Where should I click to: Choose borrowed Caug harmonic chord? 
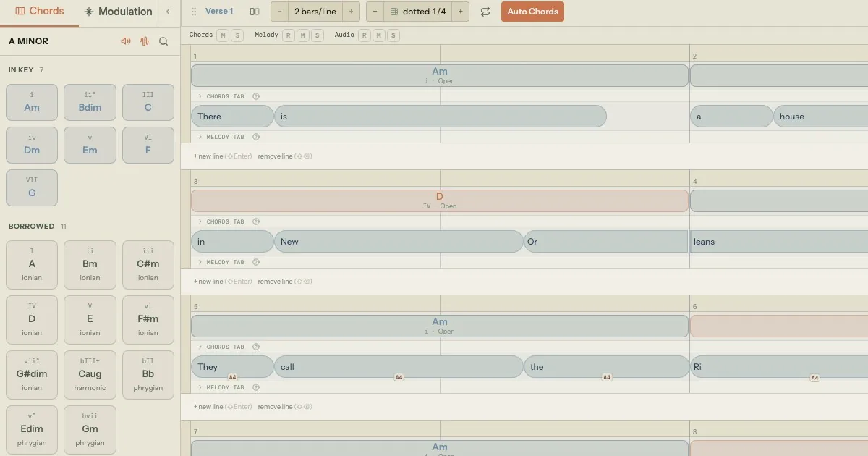click(x=90, y=375)
